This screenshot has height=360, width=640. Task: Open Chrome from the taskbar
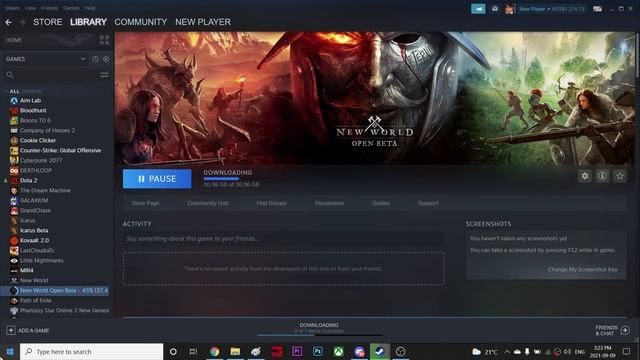point(214,351)
